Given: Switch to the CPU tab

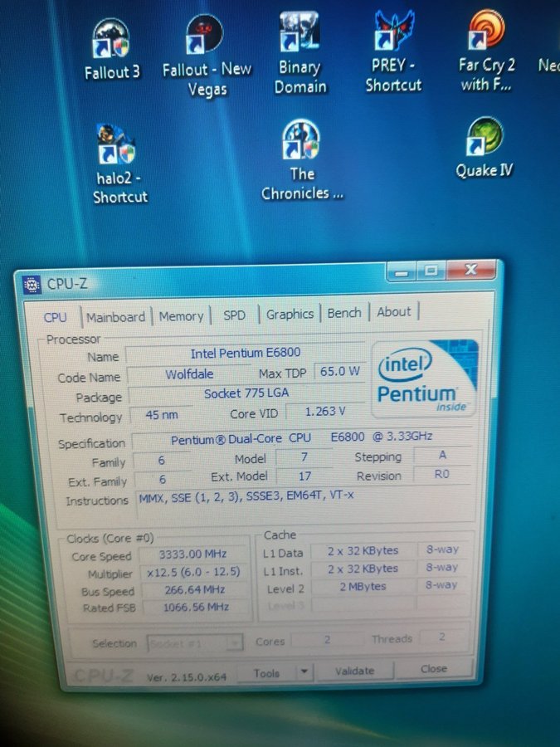Looking at the screenshot, I should click(x=56, y=317).
